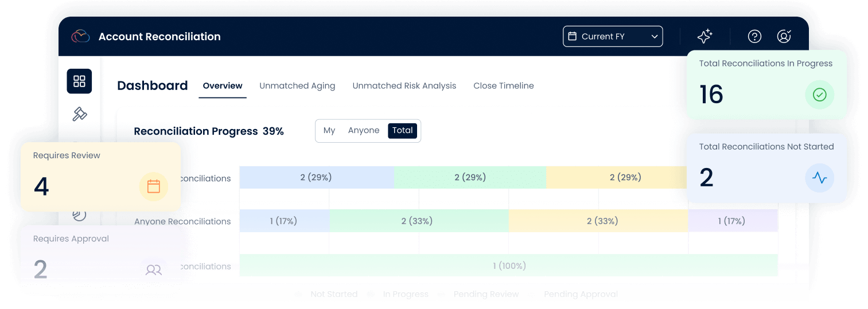Switch to Unmatched Risk Analysis tab
868x309 pixels.
coord(404,86)
